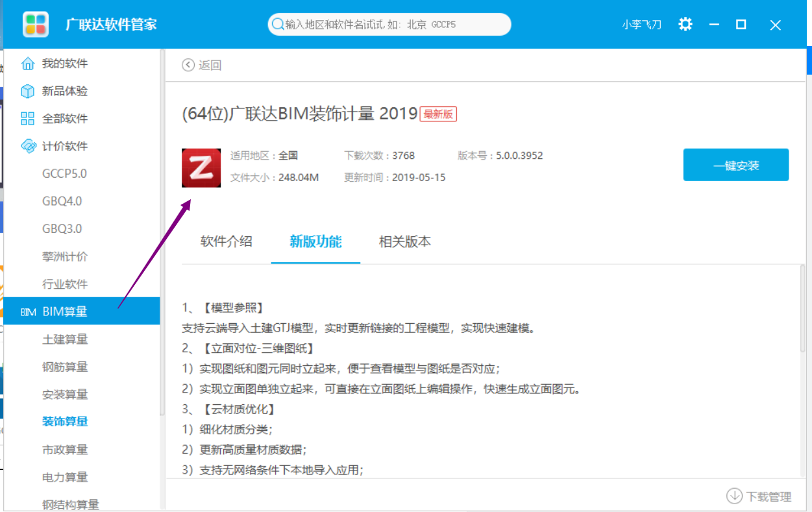Close the 广联达软件管家 window

775,25
